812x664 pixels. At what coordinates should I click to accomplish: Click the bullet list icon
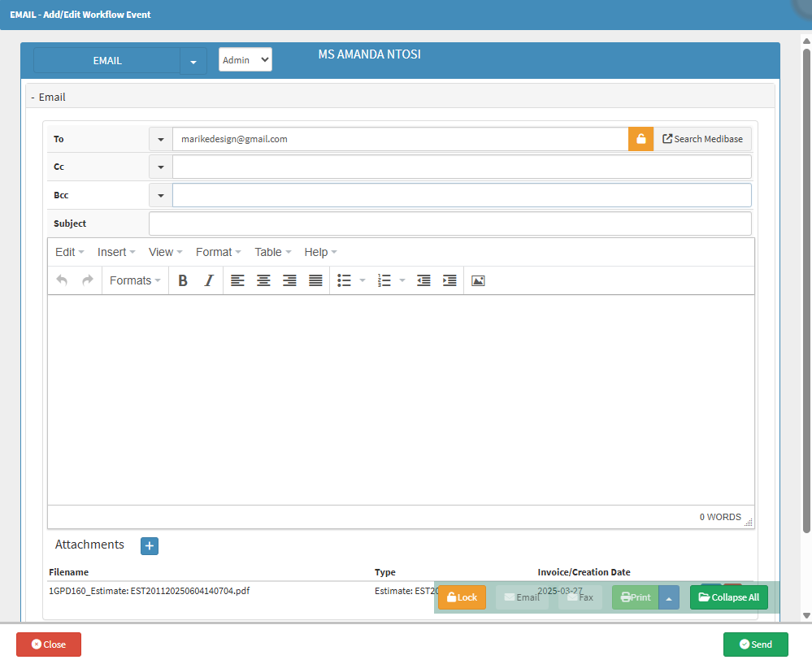click(344, 280)
